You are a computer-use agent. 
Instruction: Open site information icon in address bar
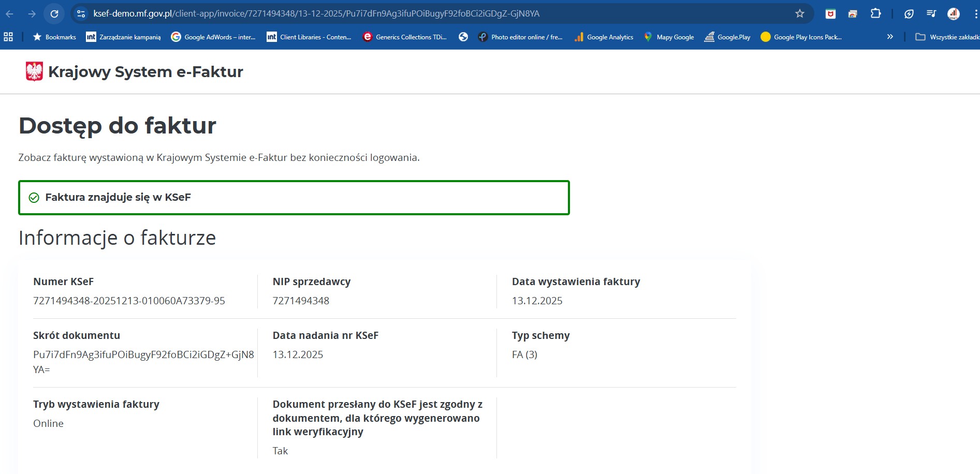[x=81, y=14]
